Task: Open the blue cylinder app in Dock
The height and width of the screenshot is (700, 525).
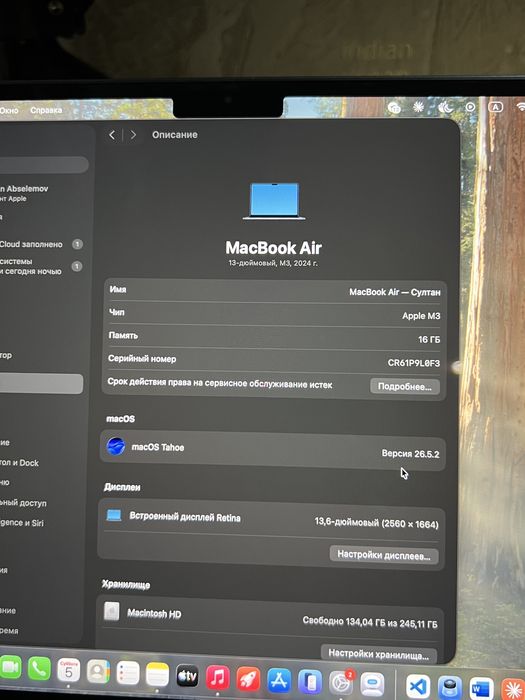Action: (x=450, y=688)
